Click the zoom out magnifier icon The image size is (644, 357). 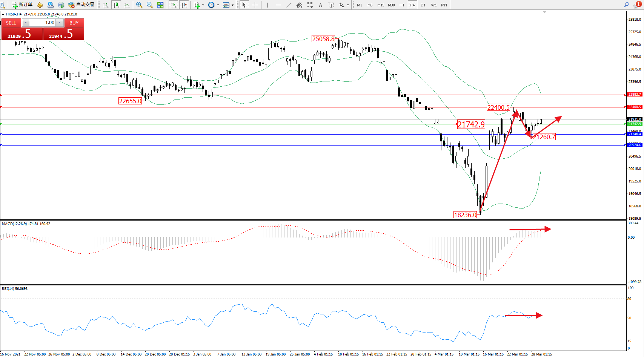point(150,5)
